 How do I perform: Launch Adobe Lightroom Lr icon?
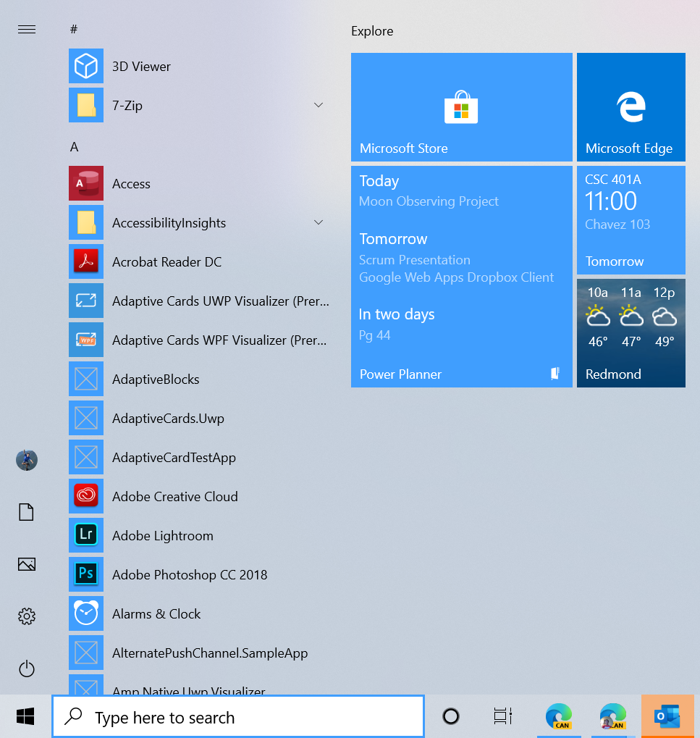pos(86,534)
